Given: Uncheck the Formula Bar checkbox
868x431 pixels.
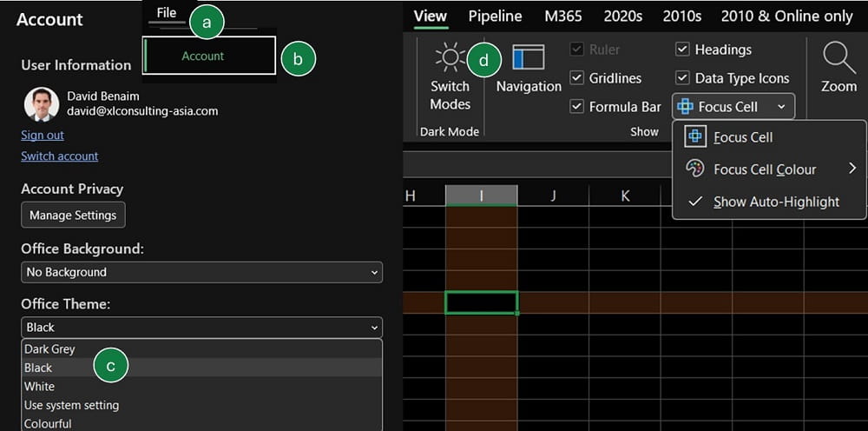Looking at the screenshot, I should [577, 106].
